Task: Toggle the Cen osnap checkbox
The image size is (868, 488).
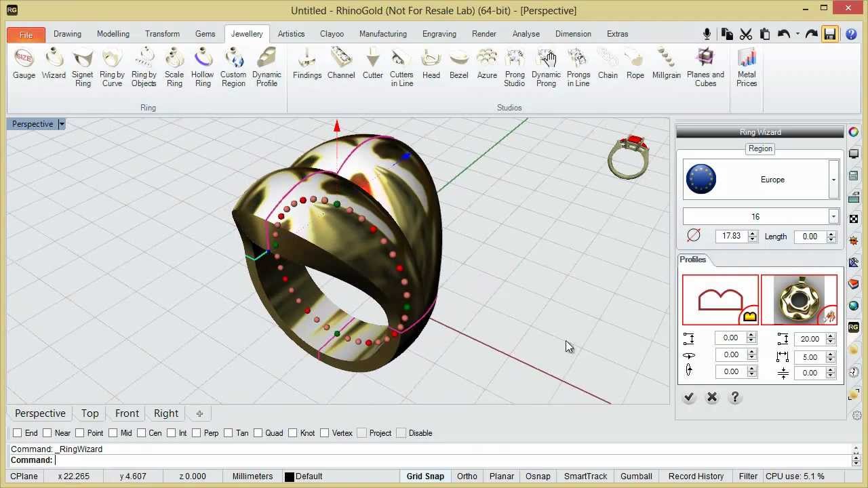Action: pyautogui.click(x=142, y=433)
